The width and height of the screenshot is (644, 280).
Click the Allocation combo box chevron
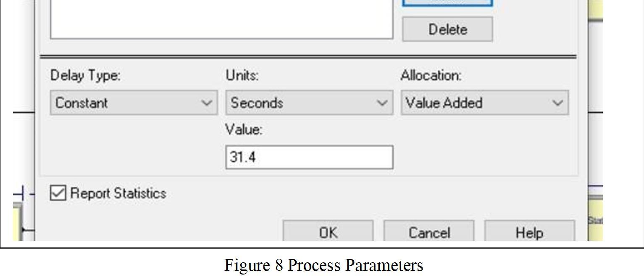tap(557, 103)
